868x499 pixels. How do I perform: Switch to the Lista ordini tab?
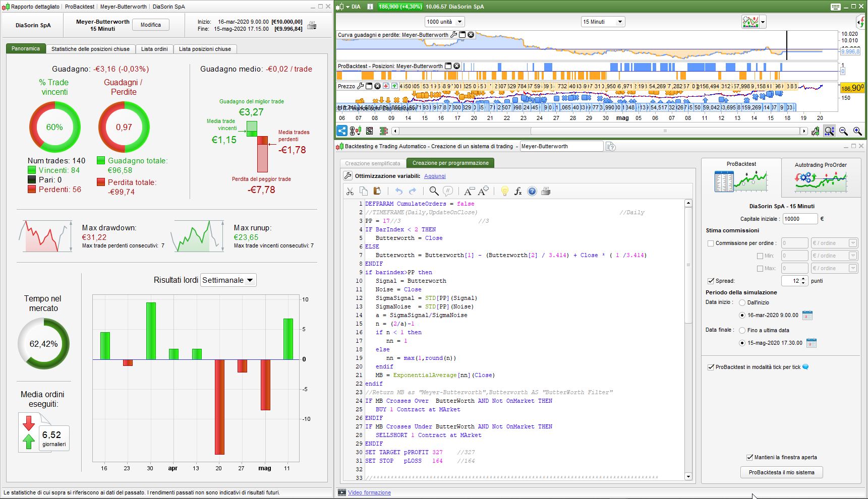tap(154, 49)
